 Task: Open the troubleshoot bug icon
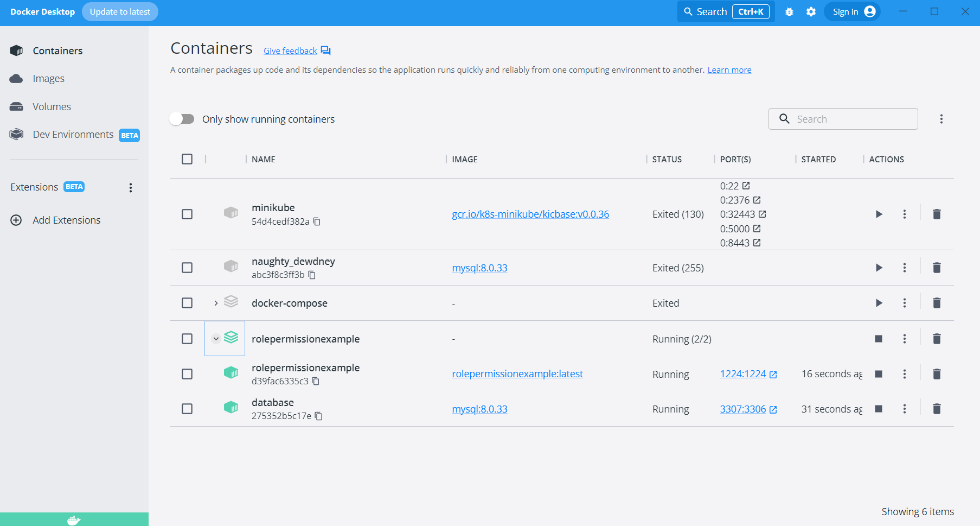(789, 12)
